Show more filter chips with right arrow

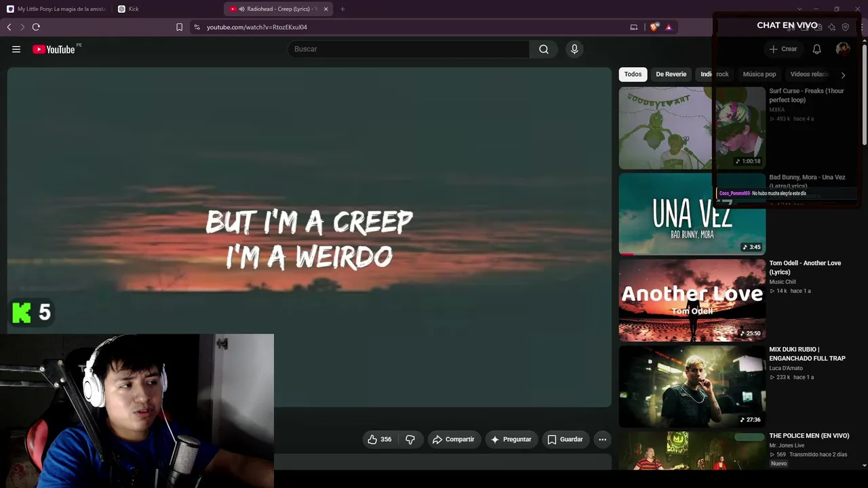coord(843,75)
